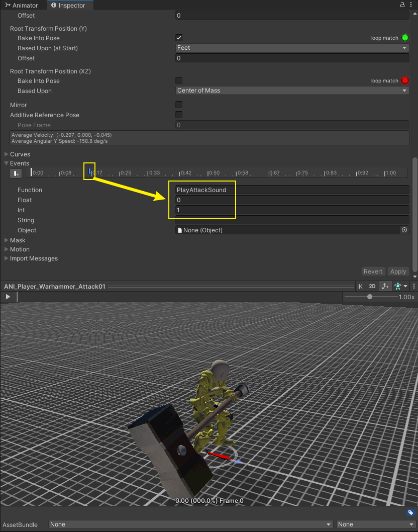Click the Apply button
Viewport: 418px width, 532px height.
(398, 272)
